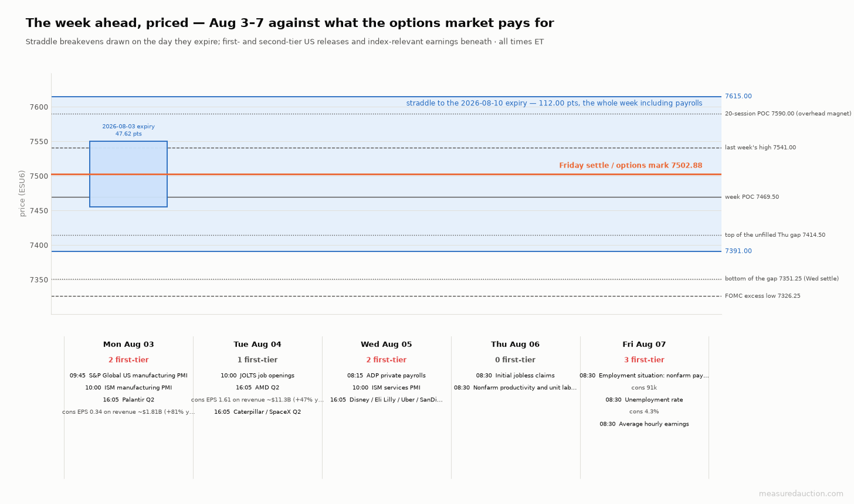Viewport: 854px width, 504px height.
Task: Select the Wed Aug 05 column header
Action: [x=387, y=345]
